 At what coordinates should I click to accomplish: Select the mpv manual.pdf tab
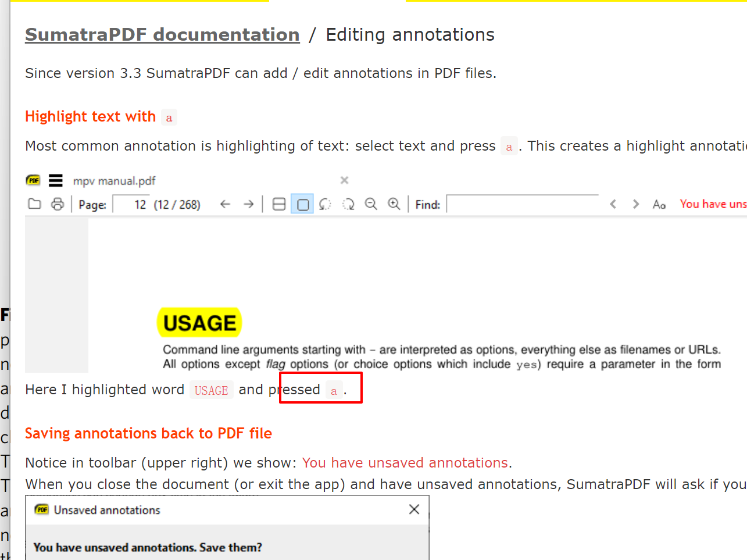[x=114, y=181]
